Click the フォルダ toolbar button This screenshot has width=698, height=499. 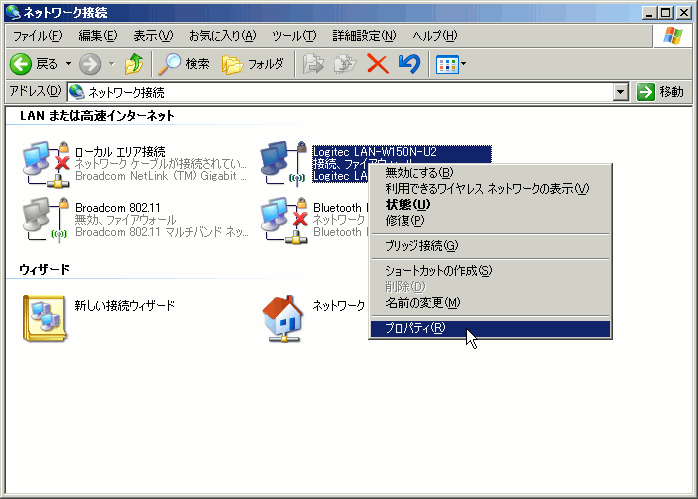pos(253,64)
